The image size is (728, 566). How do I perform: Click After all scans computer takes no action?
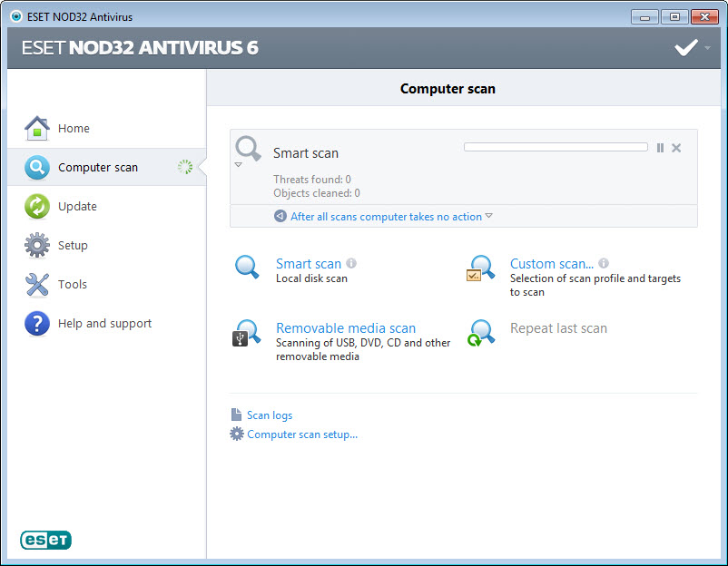click(x=387, y=217)
